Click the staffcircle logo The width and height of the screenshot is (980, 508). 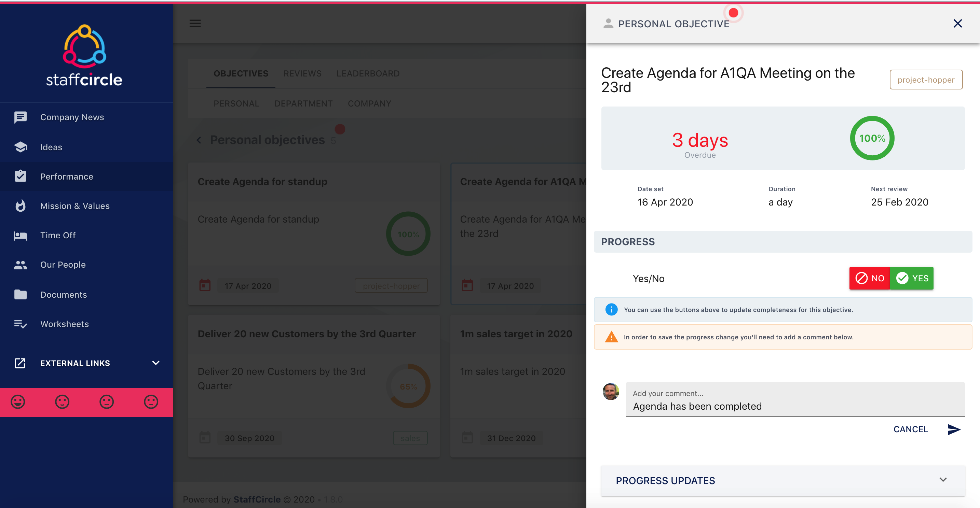coord(84,55)
